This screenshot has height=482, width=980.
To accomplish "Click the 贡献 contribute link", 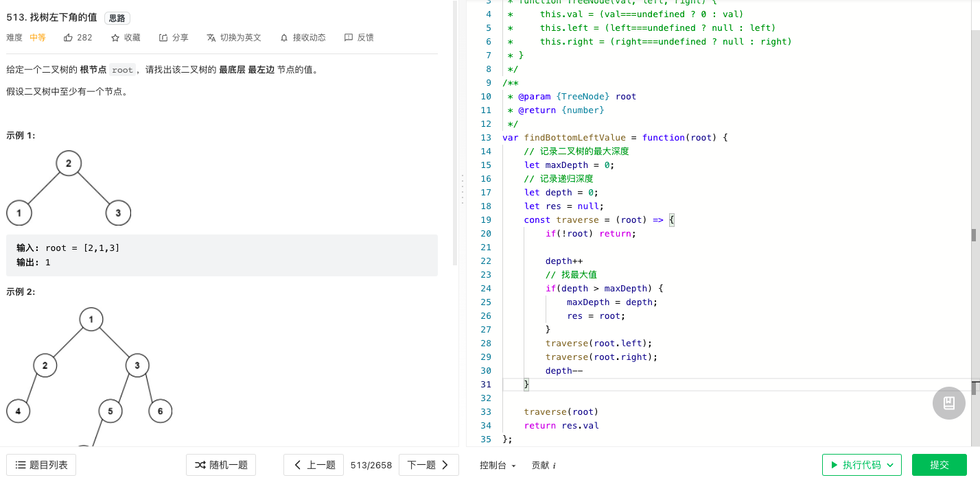I will (x=544, y=465).
